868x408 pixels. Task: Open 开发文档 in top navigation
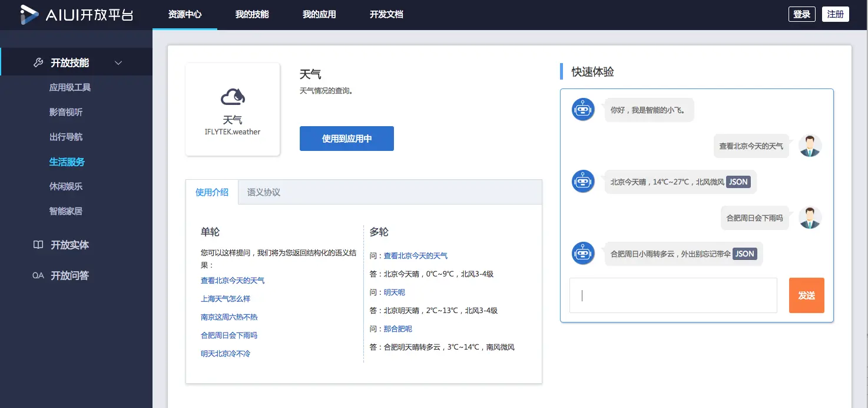coord(386,15)
